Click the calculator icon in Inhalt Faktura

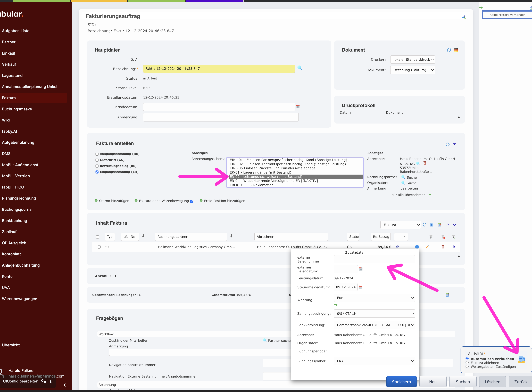pyautogui.click(x=439, y=225)
